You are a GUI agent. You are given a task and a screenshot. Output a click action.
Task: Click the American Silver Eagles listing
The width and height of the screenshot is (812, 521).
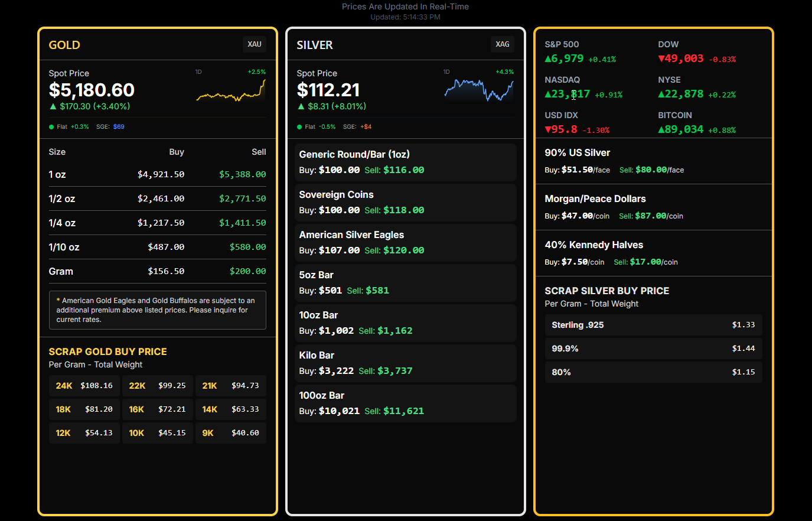(x=405, y=242)
